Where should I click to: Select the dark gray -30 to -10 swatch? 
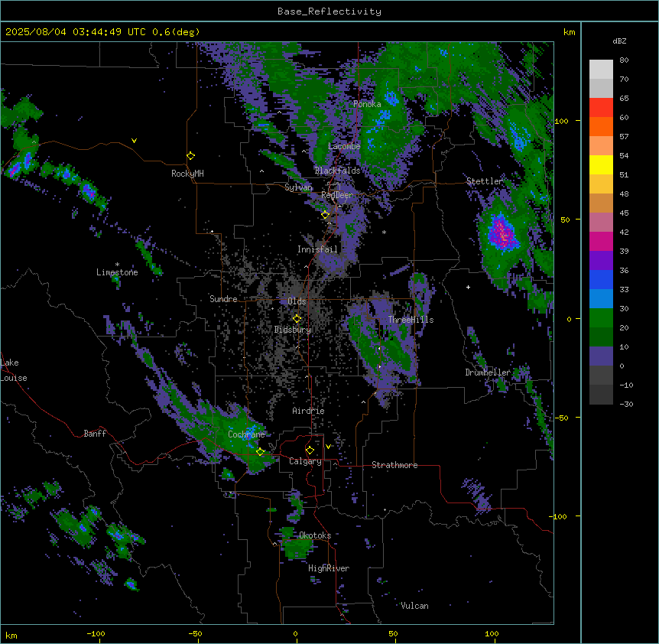point(601,395)
